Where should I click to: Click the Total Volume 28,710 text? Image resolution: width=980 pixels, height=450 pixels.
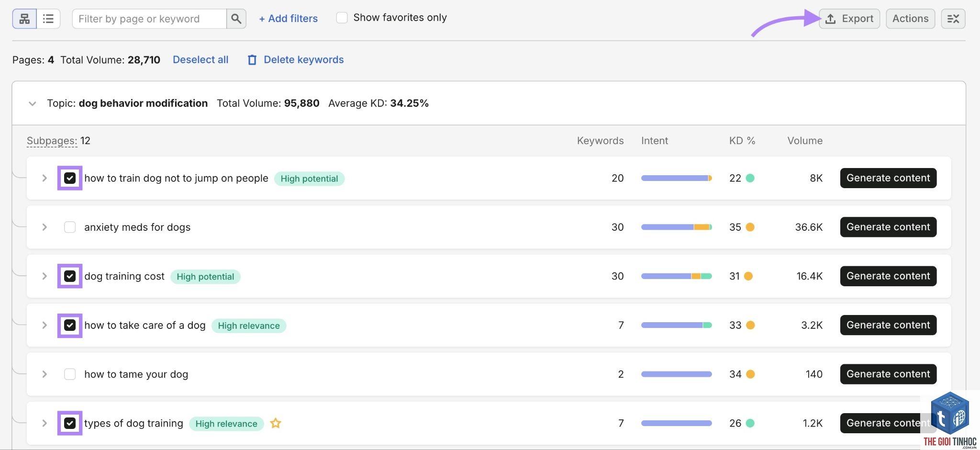(110, 60)
